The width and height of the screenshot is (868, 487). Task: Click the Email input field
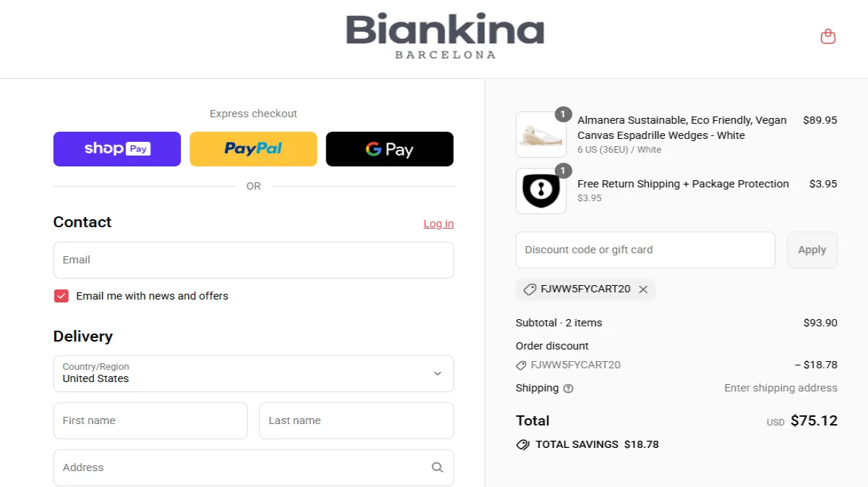(253, 260)
